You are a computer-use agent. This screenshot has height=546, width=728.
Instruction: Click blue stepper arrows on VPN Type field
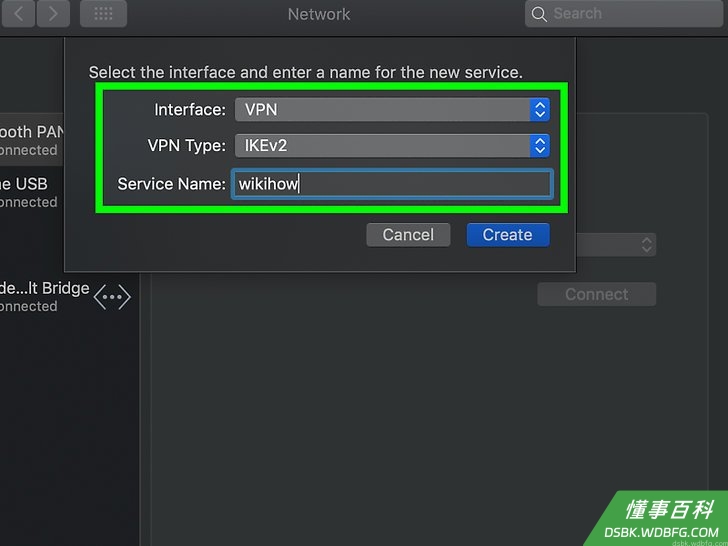pos(540,146)
